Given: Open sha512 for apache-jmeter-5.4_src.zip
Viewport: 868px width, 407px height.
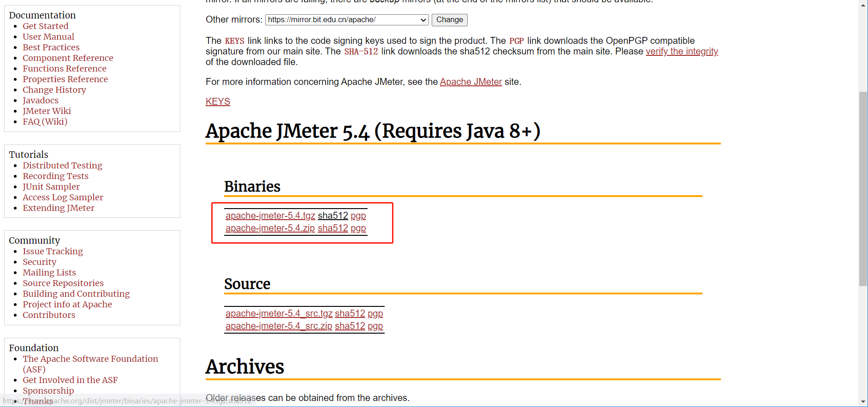Looking at the screenshot, I should point(350,326).
